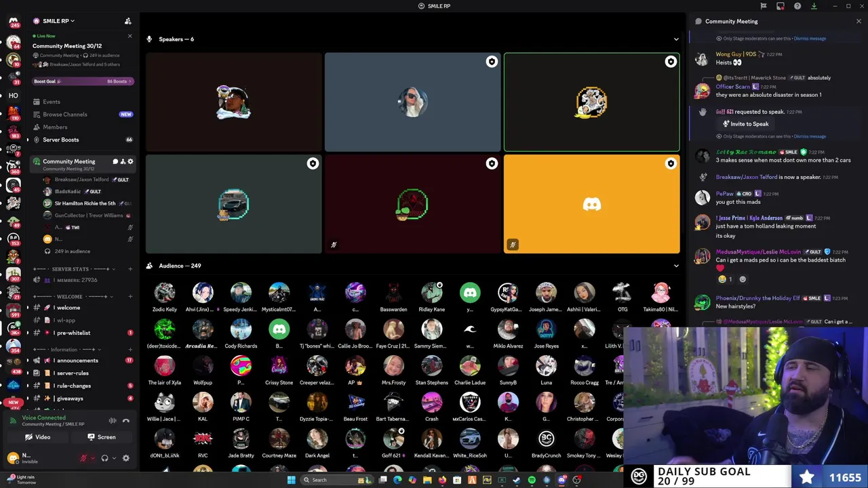
Task: Open the Boost Goal progress bar
Action: click(x=83, y=81)
